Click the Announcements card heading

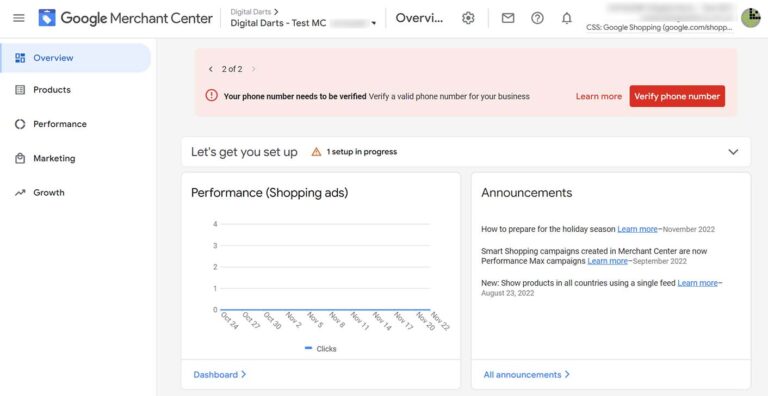pos(527,193)
